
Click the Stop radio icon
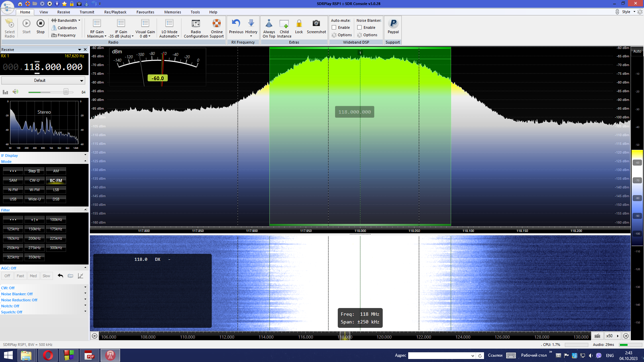point(40,23)
